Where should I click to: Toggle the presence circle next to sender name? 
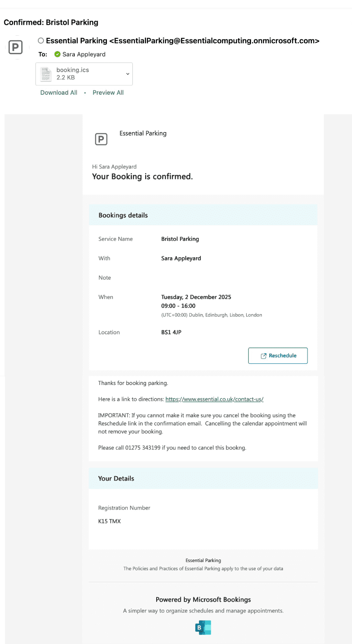(41, 41)
